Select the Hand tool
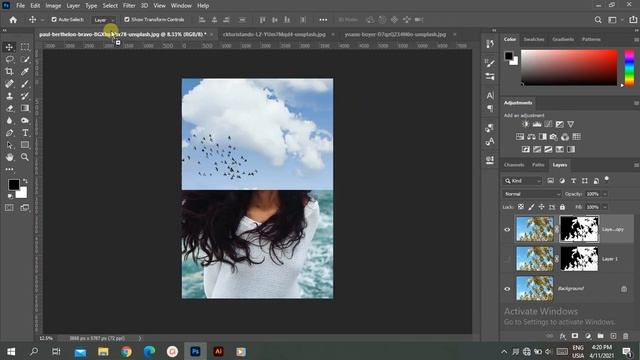 [x=9, y=157]
